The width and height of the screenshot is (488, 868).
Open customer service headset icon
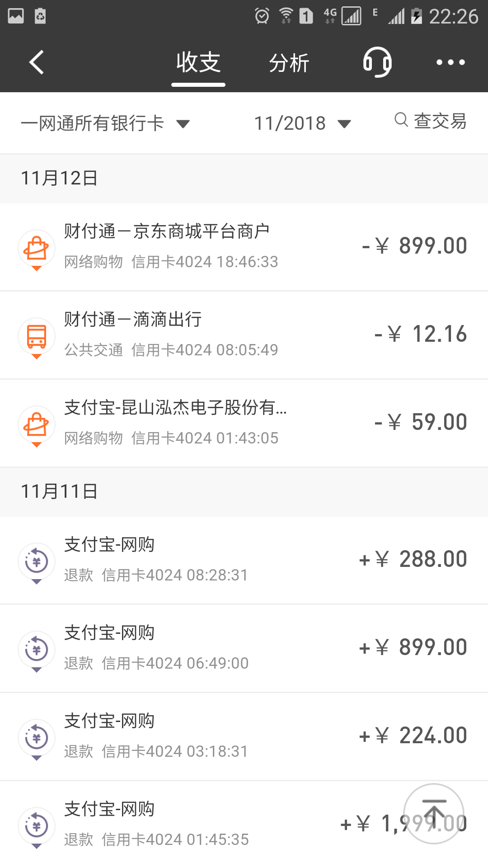[377, 62]
